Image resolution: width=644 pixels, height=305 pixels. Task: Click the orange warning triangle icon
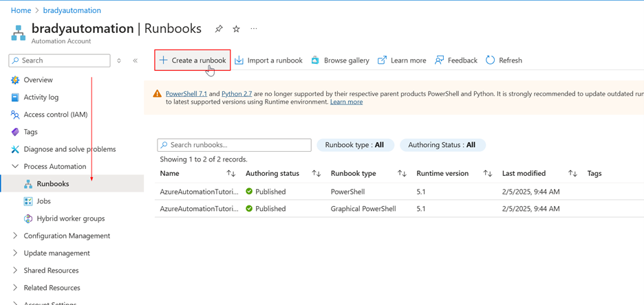tap(157, 93)
